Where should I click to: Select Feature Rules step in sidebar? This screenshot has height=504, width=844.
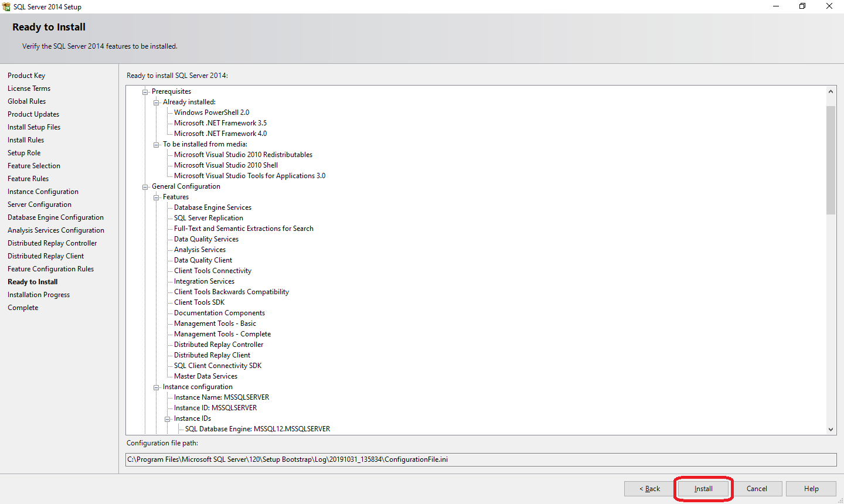click(x=28, y=179)
